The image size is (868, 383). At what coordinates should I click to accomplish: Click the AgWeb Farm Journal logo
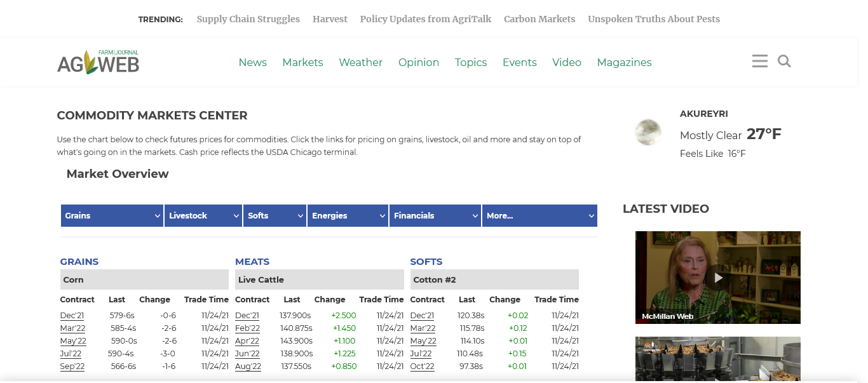coord(98,62)
